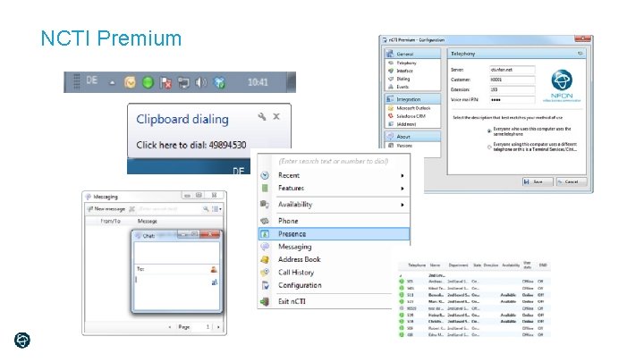Click the volume speaker tray icon

coord(201,82)
